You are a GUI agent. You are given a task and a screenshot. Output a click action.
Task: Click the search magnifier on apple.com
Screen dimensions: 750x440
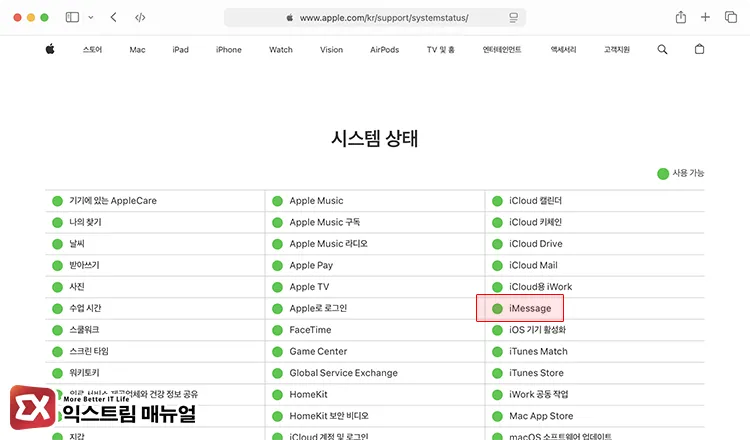(x=662, y=49)
